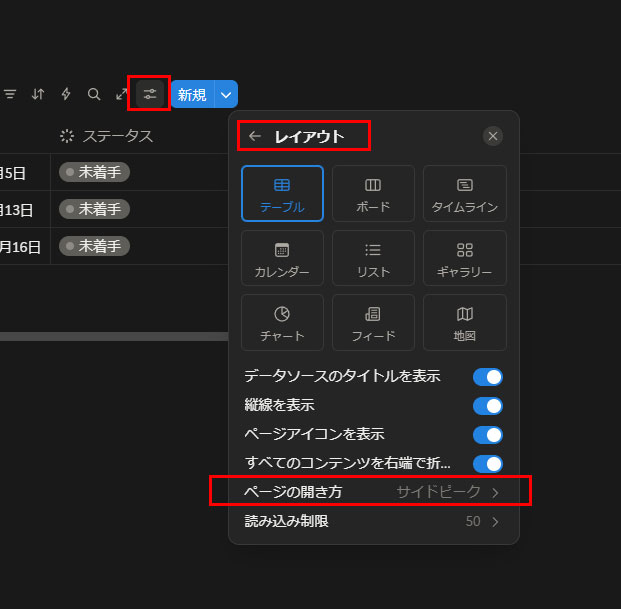Image resolution: width=621 pixels, height=609 pixels.
Task: Open the view settings sliders icon
Action: (x=150, y=94)
